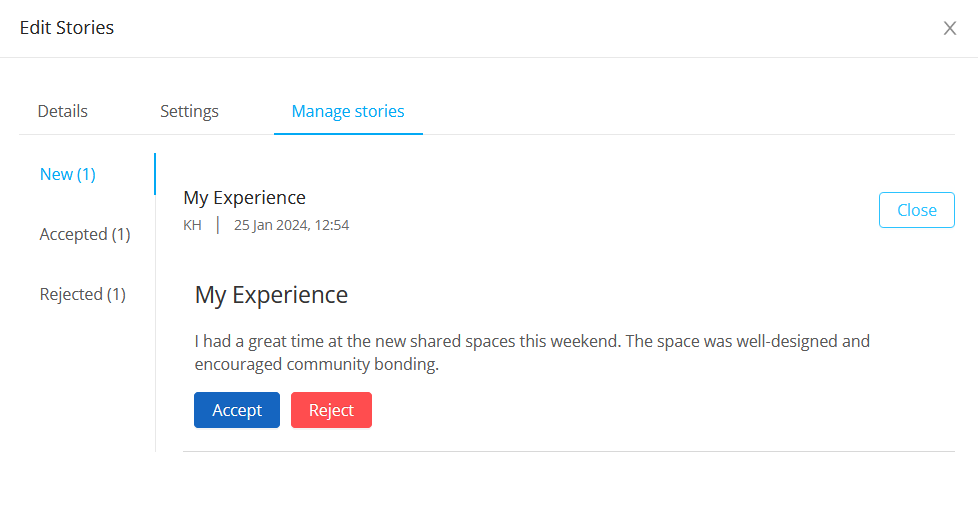Click the author initials KH
Viewport: 978px width, 528px height.
[192, 225]
